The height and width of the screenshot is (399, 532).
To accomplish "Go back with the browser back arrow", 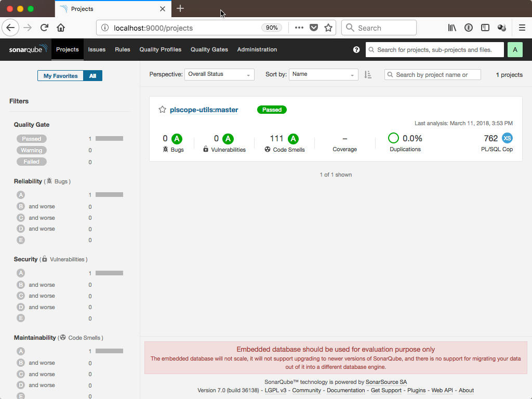I will [10, 28].
